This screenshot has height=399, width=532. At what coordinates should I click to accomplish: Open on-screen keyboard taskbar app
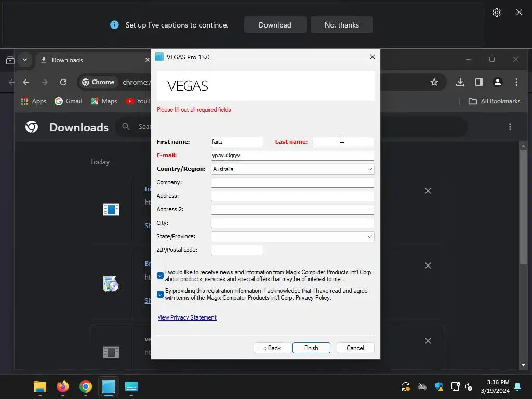[x=131, y=387]
